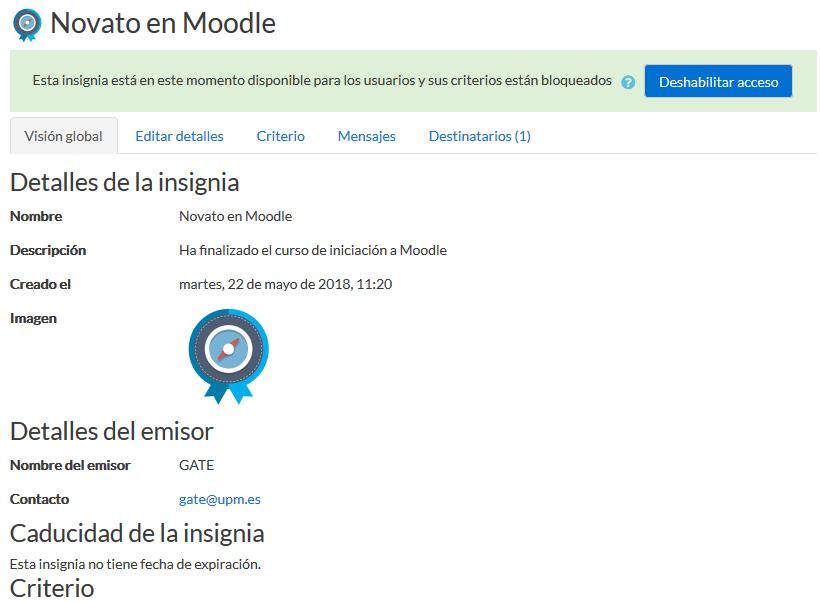This screenshot has height=602, width=820.
Task: Click the Deshabilitar acceso button
Action: (x=718, y=82)
